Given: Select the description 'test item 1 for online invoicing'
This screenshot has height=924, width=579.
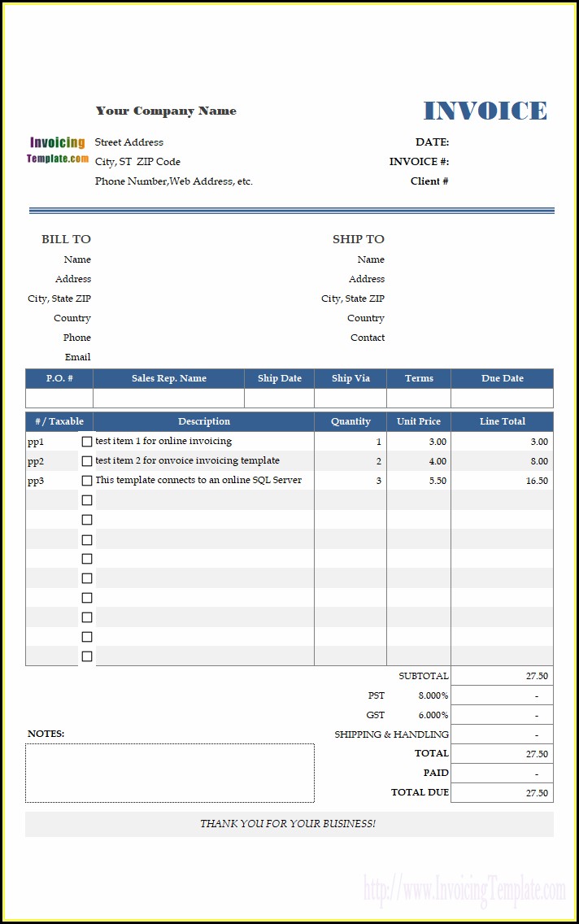Looking at the screenshot, I should 163,441.
